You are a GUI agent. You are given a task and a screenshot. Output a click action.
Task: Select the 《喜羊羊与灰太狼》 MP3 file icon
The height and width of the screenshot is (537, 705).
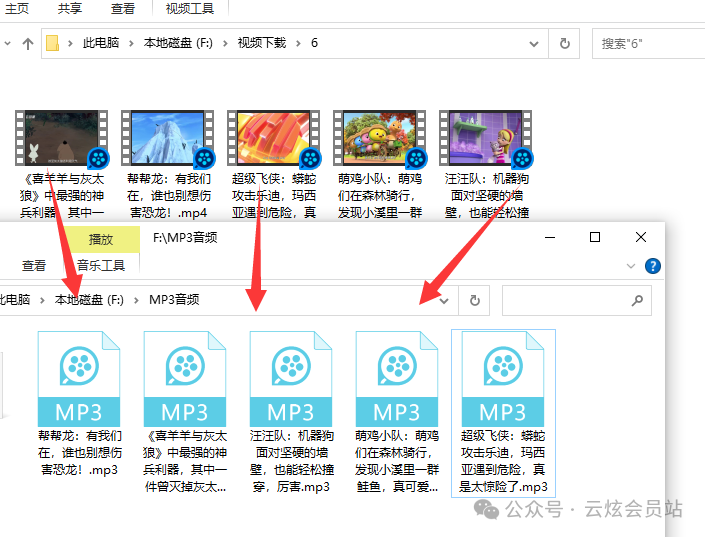(x=185, y=379)
